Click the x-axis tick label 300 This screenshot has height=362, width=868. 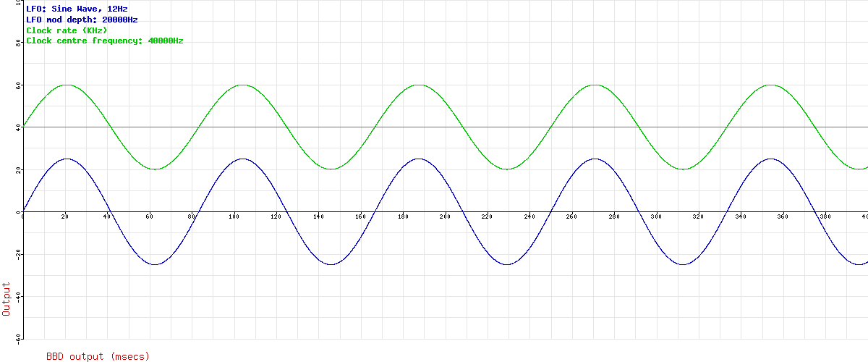[x=656, y=216]
